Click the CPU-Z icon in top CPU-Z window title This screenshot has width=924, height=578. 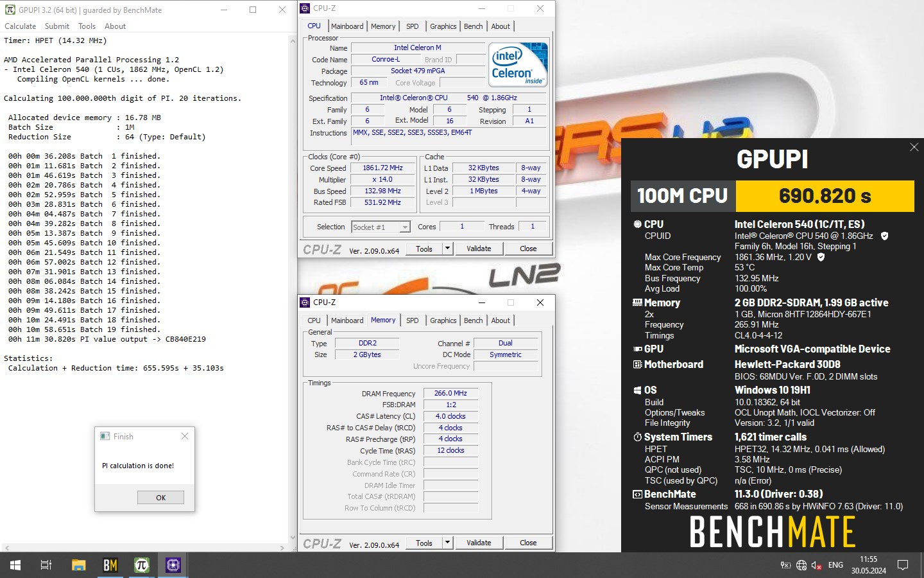(x=305, y=8)
